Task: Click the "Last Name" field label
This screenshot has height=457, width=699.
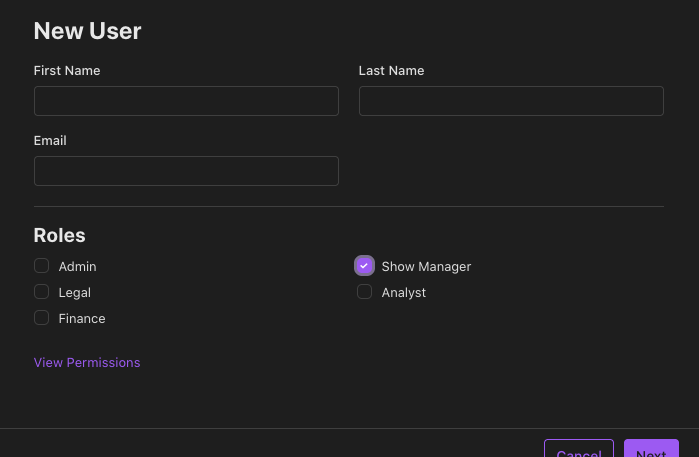Action: point(391,70)
